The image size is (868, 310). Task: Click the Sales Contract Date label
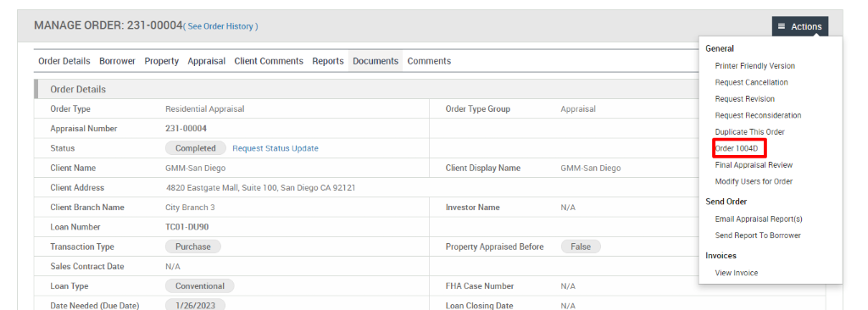(87, 266)
